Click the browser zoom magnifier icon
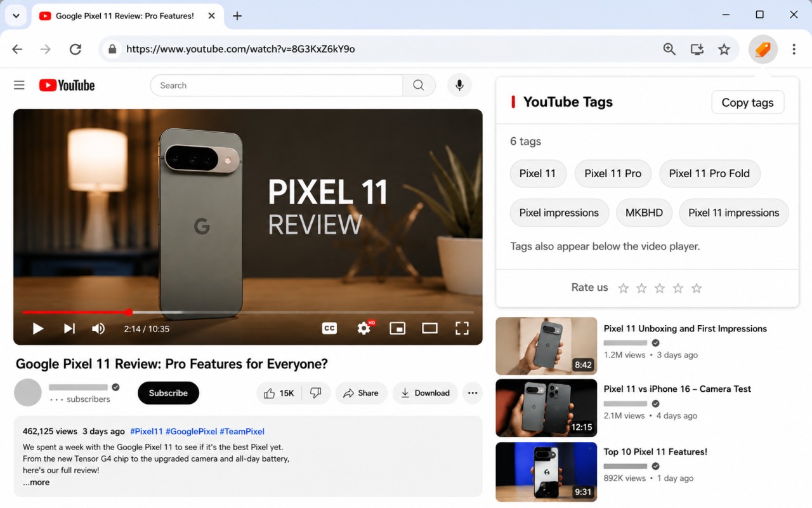This screenshot has height=508, width=812. click(669, 50)
